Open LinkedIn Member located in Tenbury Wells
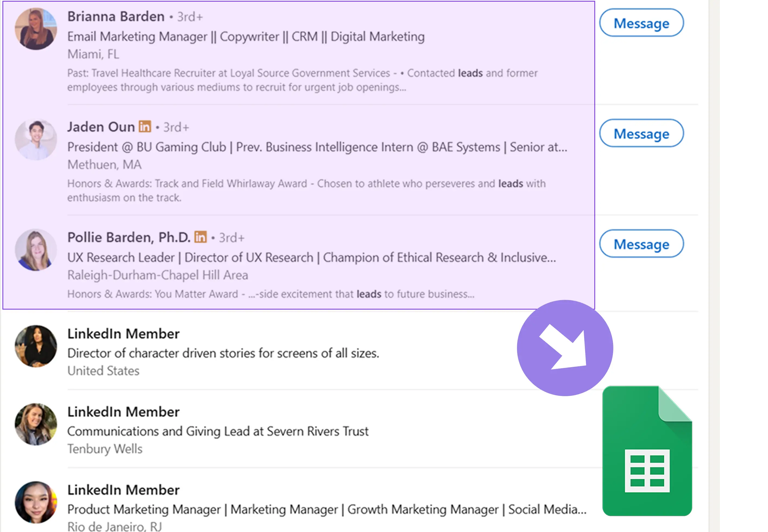This screenshot has height=532, width=768. point(123,412)
